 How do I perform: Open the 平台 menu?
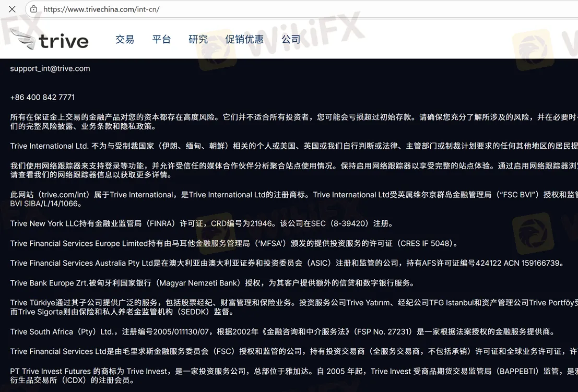pyautogui.click(x=161, y=40)
